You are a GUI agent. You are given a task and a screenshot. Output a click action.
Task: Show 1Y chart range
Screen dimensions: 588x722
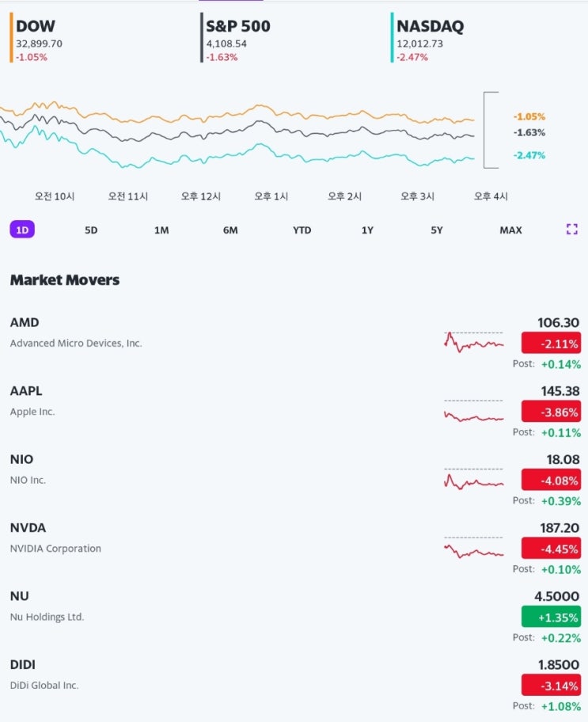pos(367,230)
